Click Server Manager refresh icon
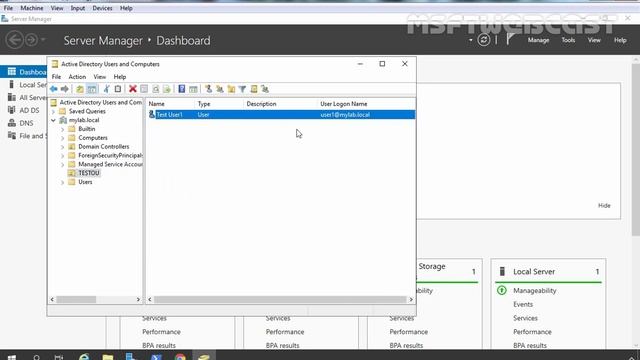 [484, 40]
